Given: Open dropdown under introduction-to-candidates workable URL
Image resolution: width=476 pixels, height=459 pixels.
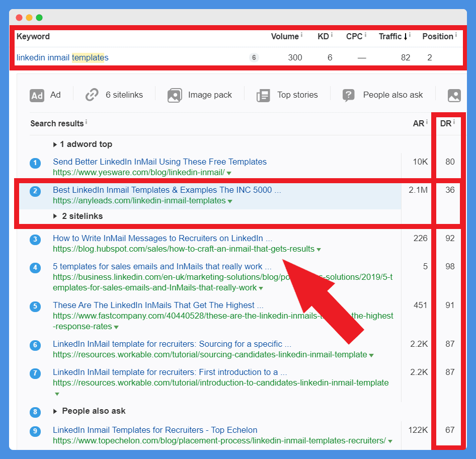Looking at the screenshot, I should coord(57,394).
